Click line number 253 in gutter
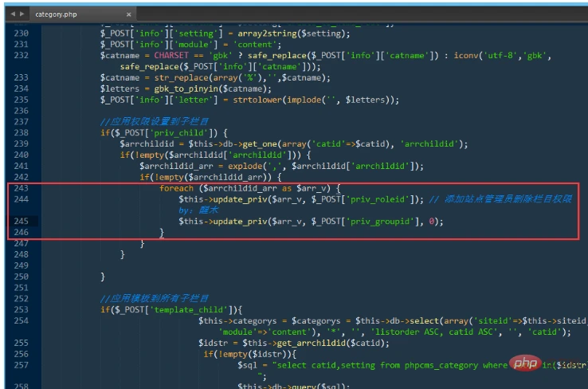The image size is (588, 389). coord(21,309)
